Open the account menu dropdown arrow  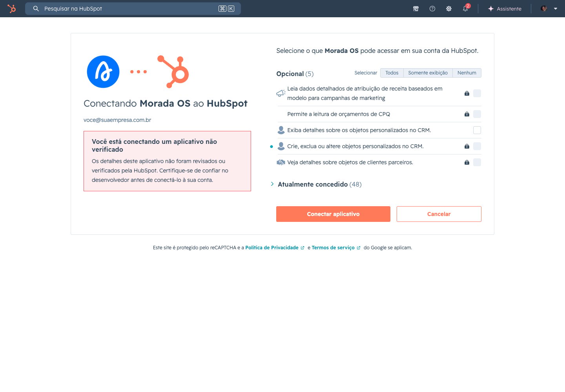click(556, 9)
